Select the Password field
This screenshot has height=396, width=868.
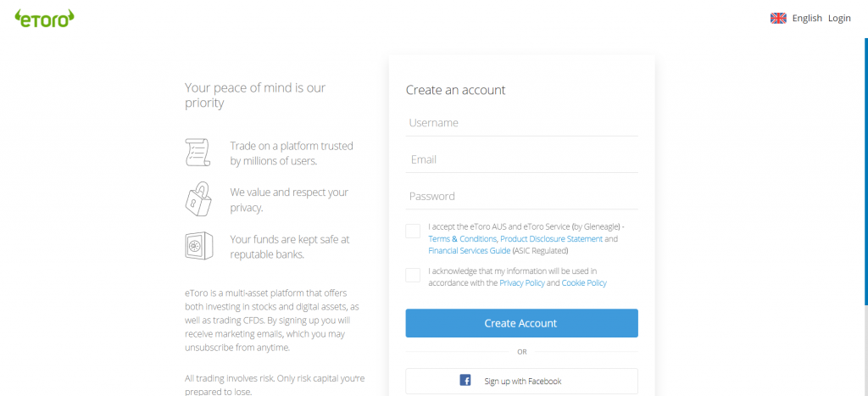click(x=521, y=196)
